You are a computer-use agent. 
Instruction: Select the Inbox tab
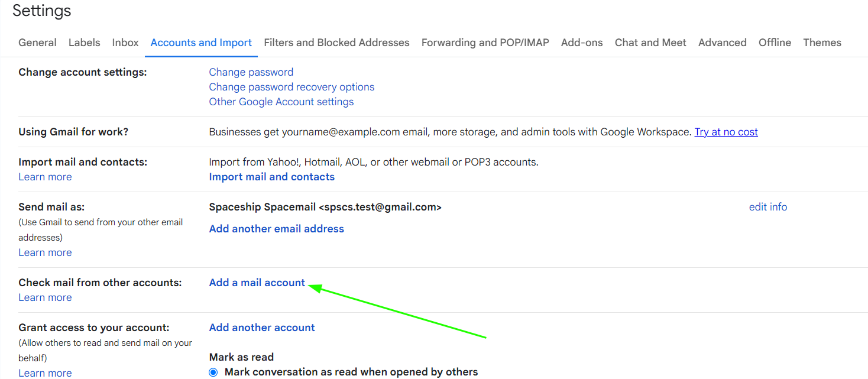[x=125, y=42]
